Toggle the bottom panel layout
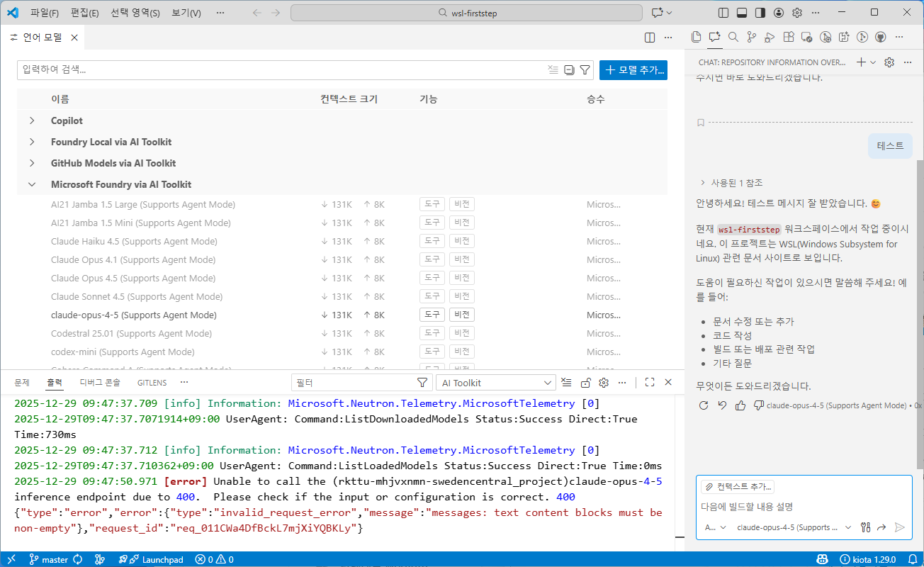This screenshot has width=924, height=567. coord(742,13)
